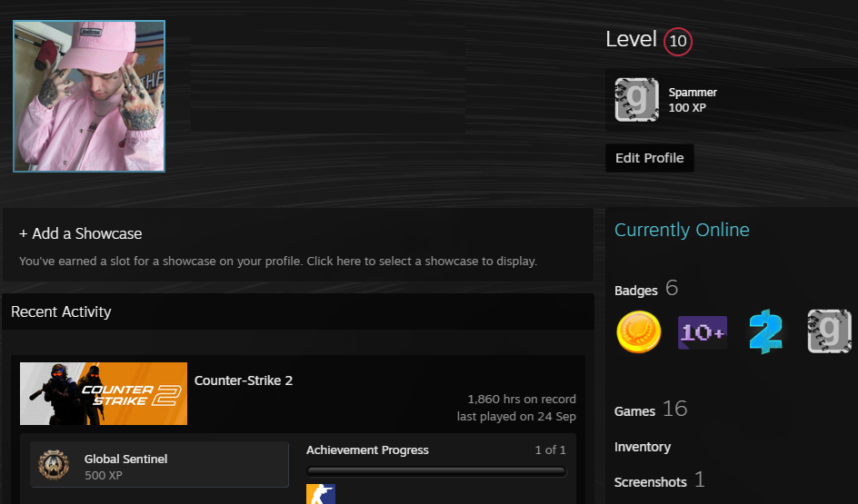
Task: Click the Spammer 100 XP text
Action: [693, 100]
